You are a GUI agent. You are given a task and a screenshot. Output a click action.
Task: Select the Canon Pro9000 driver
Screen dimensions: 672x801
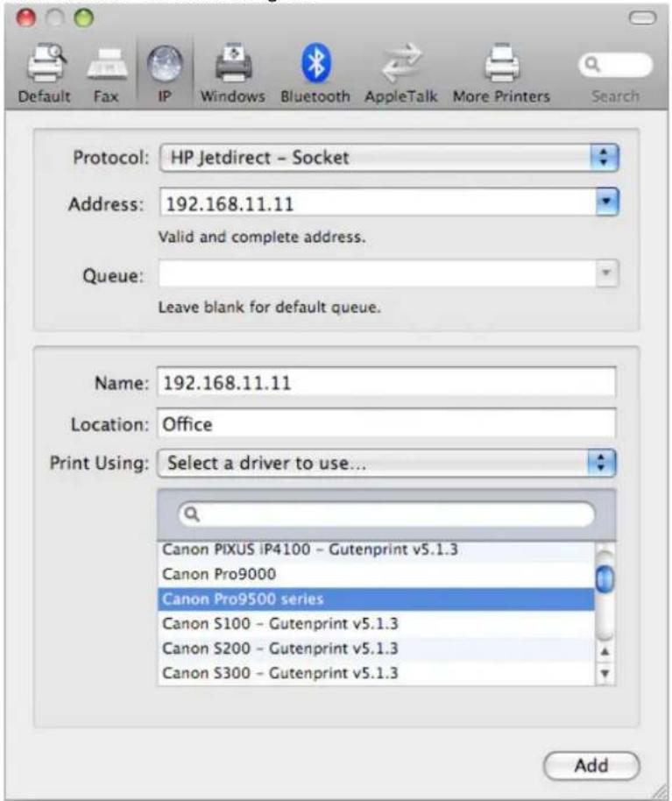(377, 574)
